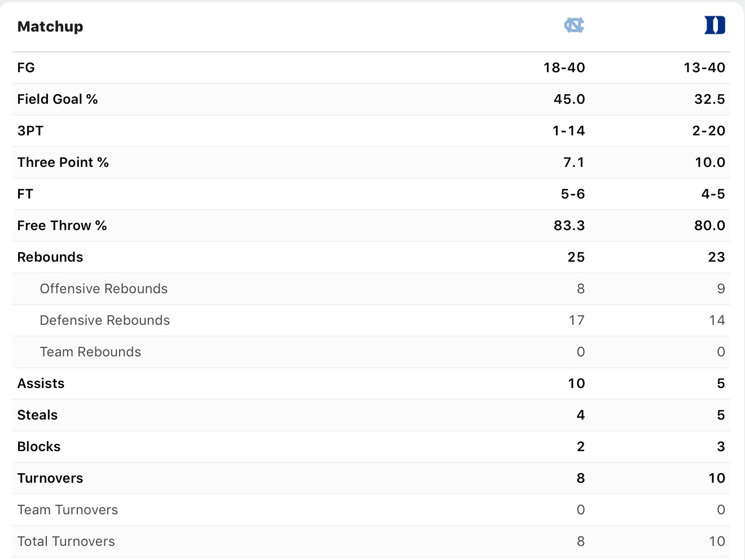Click the Free Throw % label
The width and height of the screenshot is (745, 560).
[62, 226]
